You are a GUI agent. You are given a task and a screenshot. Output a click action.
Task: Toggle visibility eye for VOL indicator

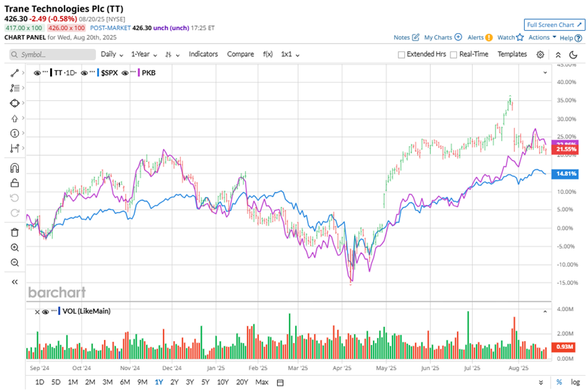tap(46, 312)
